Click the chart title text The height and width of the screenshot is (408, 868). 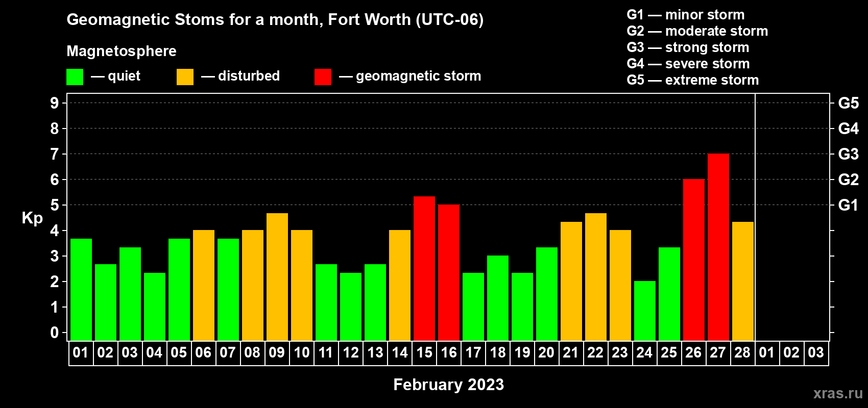click(275, 19)
